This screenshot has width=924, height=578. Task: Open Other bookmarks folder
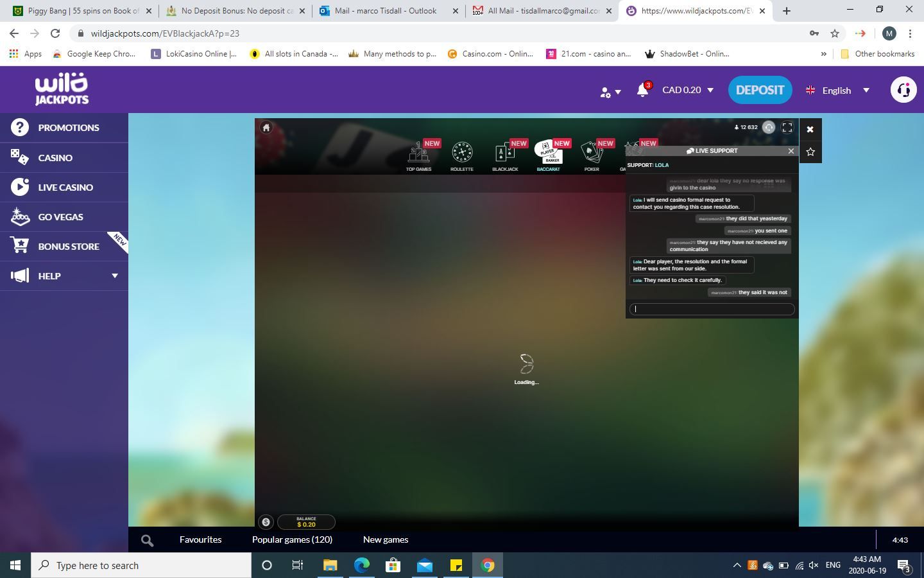coord(877,54)
